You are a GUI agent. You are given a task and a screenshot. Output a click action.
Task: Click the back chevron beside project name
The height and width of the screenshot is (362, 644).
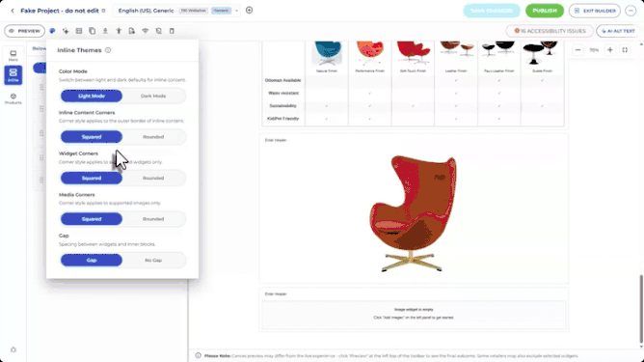click(x=13, y=11)
